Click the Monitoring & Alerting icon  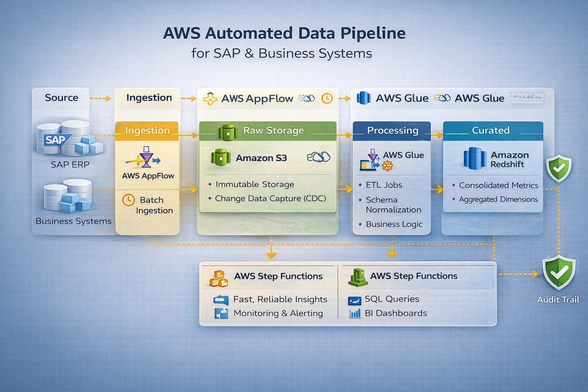[x=221, y=314]
